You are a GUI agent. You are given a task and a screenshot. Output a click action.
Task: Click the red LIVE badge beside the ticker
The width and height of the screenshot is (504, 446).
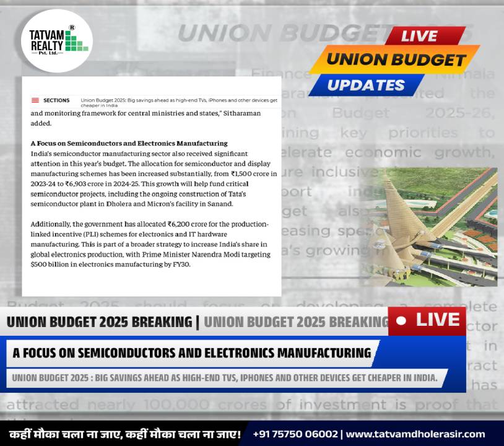click(x=427, y=320)
